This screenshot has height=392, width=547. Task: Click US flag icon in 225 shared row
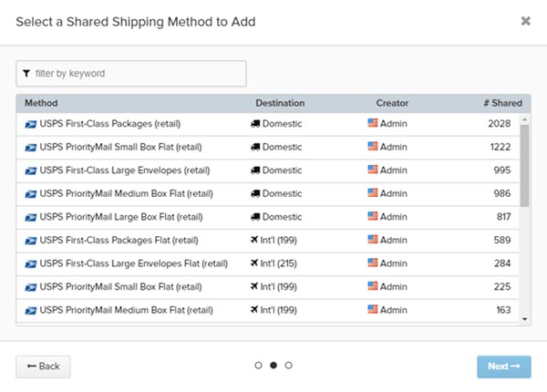(x=373, y=286)
